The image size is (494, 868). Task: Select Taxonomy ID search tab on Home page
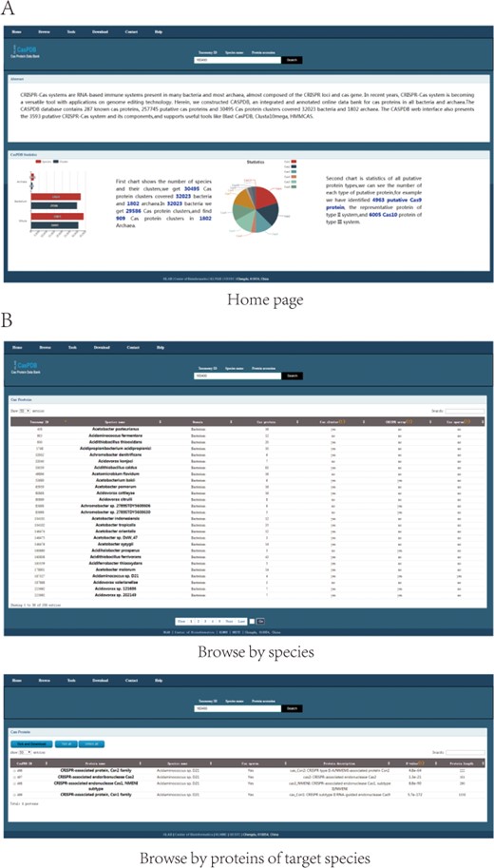click(208, 52)
